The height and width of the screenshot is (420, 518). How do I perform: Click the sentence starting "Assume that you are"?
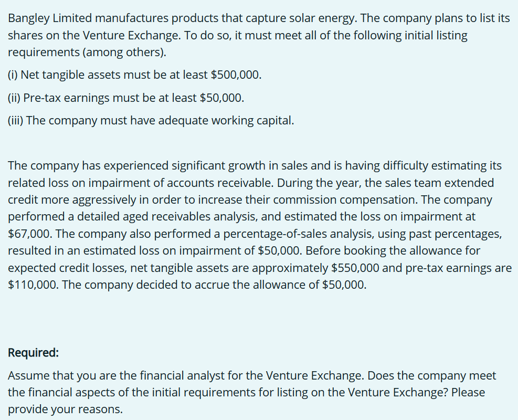(x=187, y=376)
